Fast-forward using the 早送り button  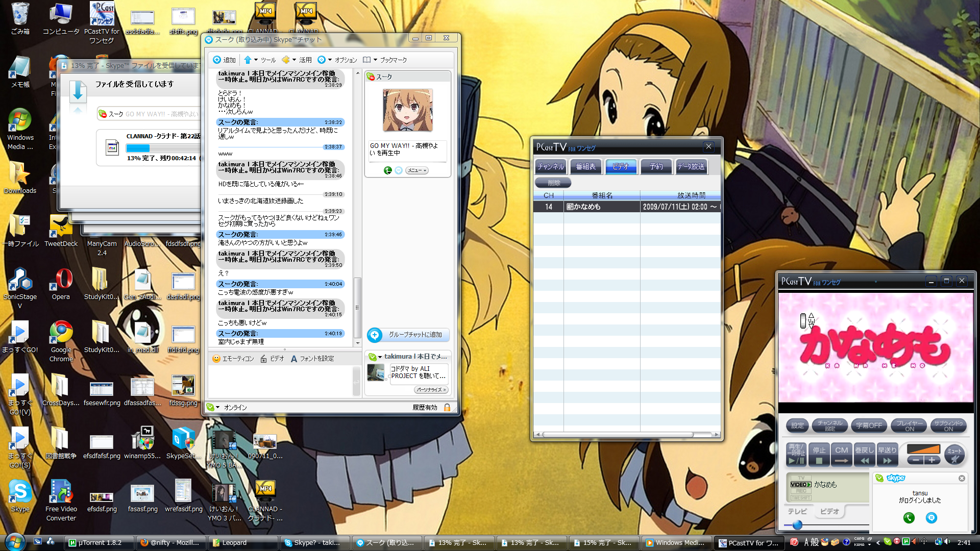tap(887, 454)
